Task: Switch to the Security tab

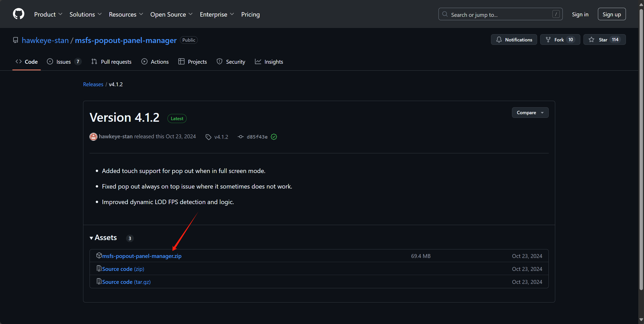Action: [x=231, y=62]
